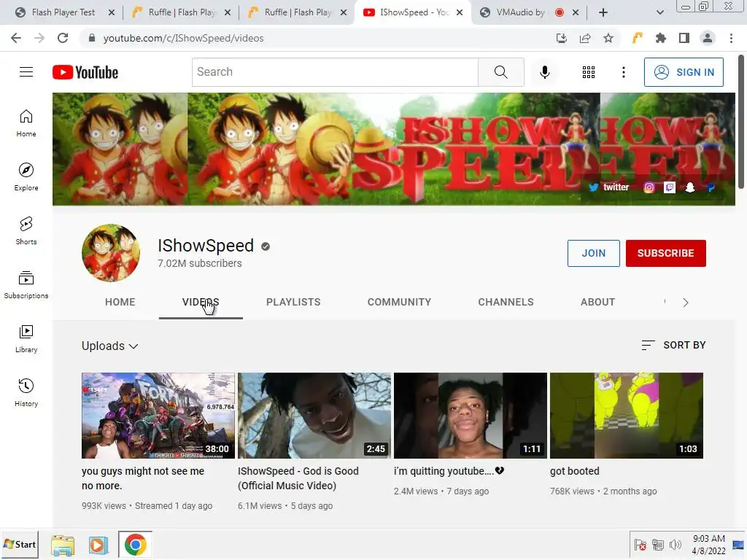This screenshot has height=560, width=747.
Task: Bookmark this page with star icon
Action: click(x=608, y=38)
